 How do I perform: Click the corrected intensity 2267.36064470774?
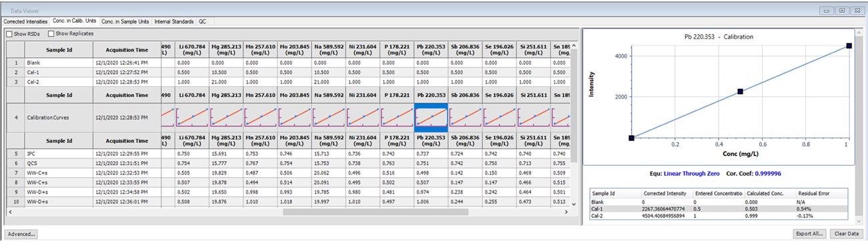pos(666,209)
